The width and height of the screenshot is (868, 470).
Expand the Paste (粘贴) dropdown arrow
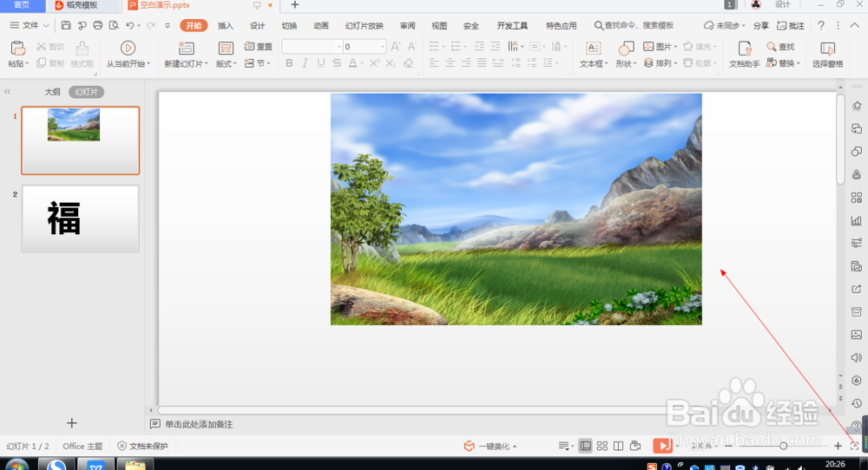tap(27, 64)
